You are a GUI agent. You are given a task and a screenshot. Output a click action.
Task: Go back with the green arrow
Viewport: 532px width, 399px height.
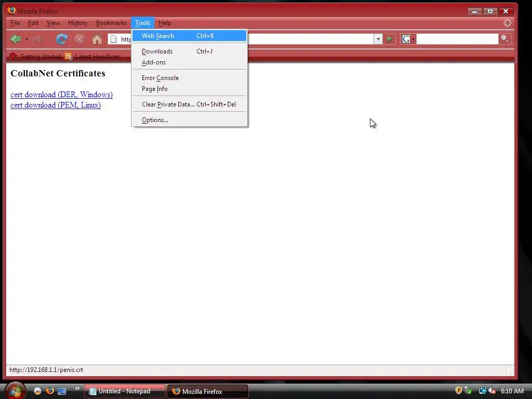pyautogui.click(x=16, y=39)
